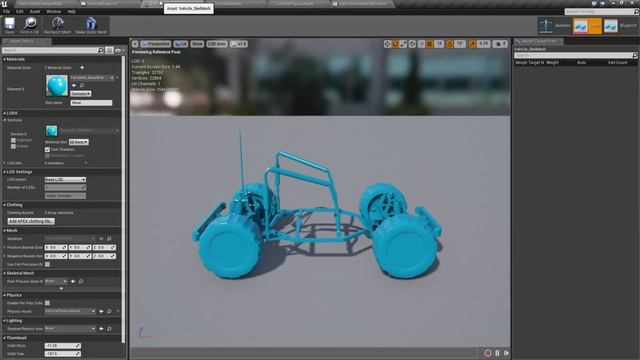Browse to Physics Asset magnifier icon
This screenshot has height=360, width=640.
pos(109,311)
